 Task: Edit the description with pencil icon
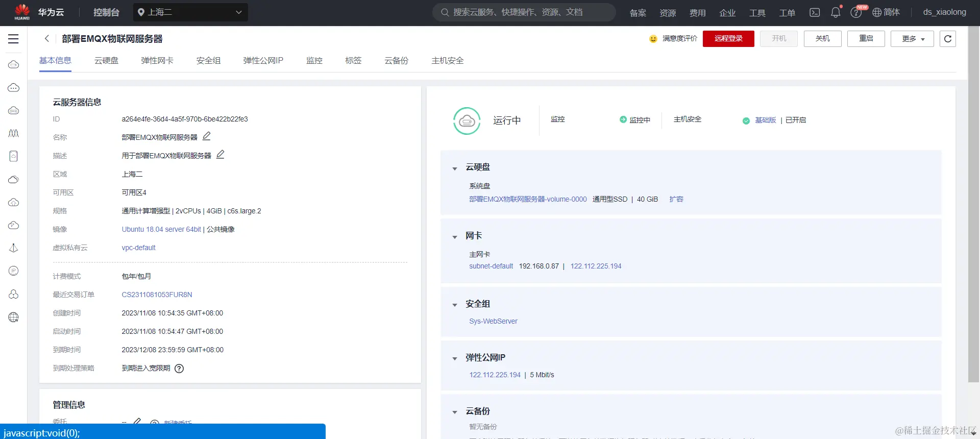(x=220, y=155)
